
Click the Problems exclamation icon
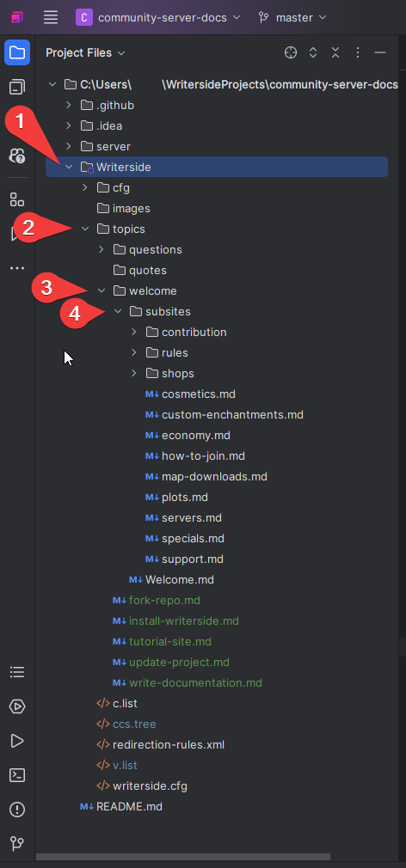click(17, 810)
